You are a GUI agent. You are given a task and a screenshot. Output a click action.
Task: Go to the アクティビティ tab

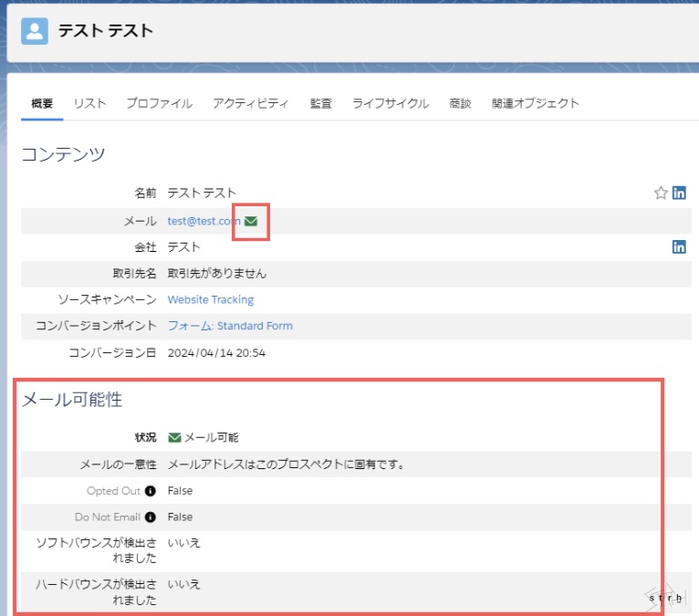tap(250, 104)
